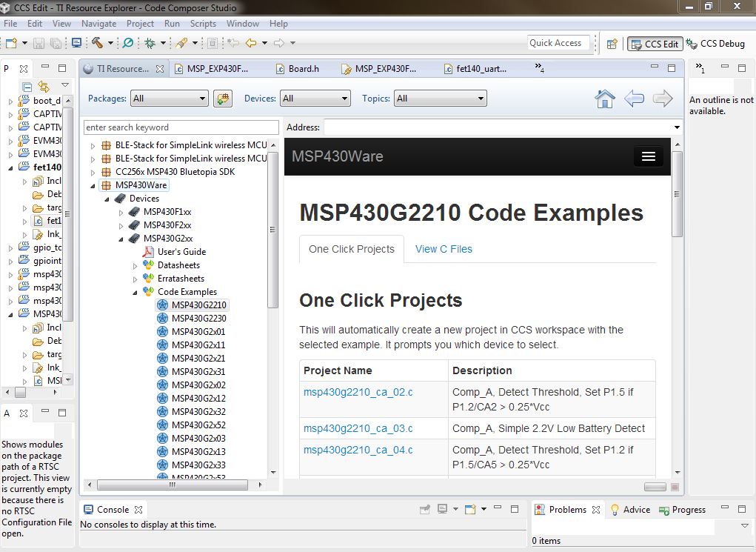Click the add package icon beside Packages
This screenshot has width=756, height=552.
(223, 99)
